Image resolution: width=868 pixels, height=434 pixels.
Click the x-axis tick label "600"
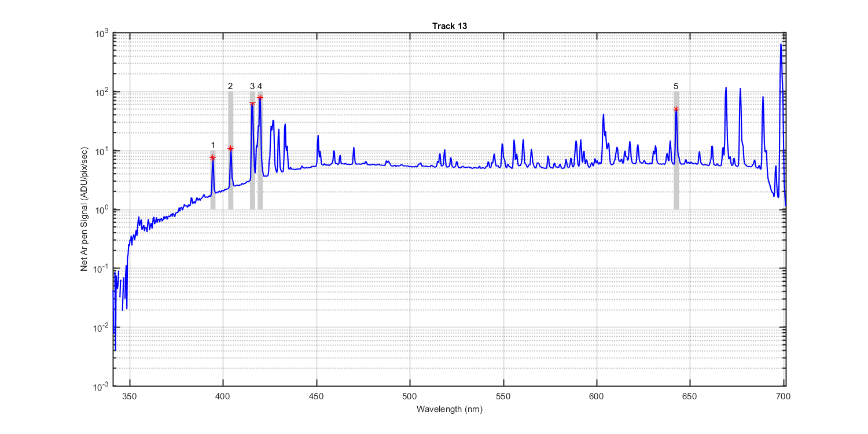pyautogui.click(x=597, y=396)
